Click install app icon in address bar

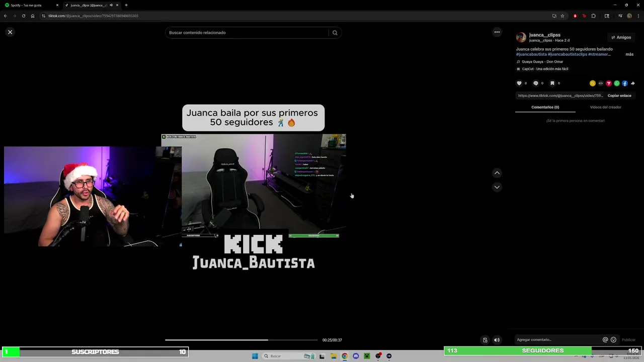(x=554, y=16)
